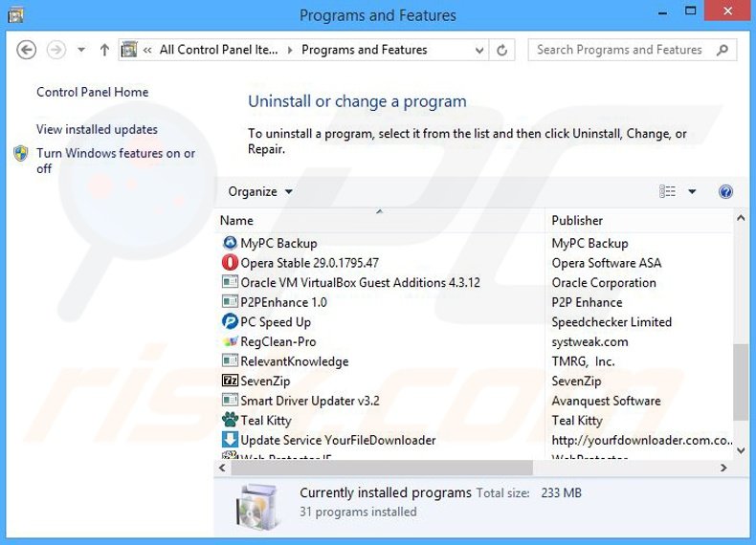Click the Update Service YourFileDownloader icon
This screenshot has height=545, width=756.
coord(230,440)
